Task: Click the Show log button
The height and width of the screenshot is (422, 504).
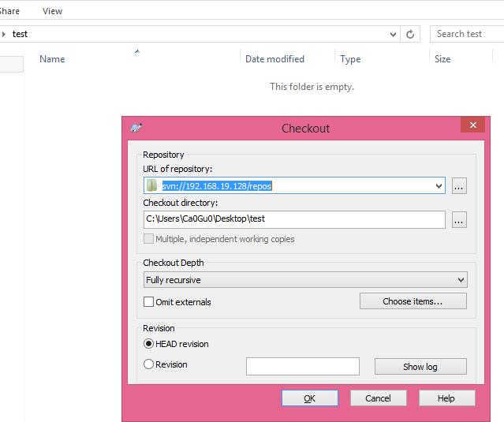Action: click(x=420, y=367)
